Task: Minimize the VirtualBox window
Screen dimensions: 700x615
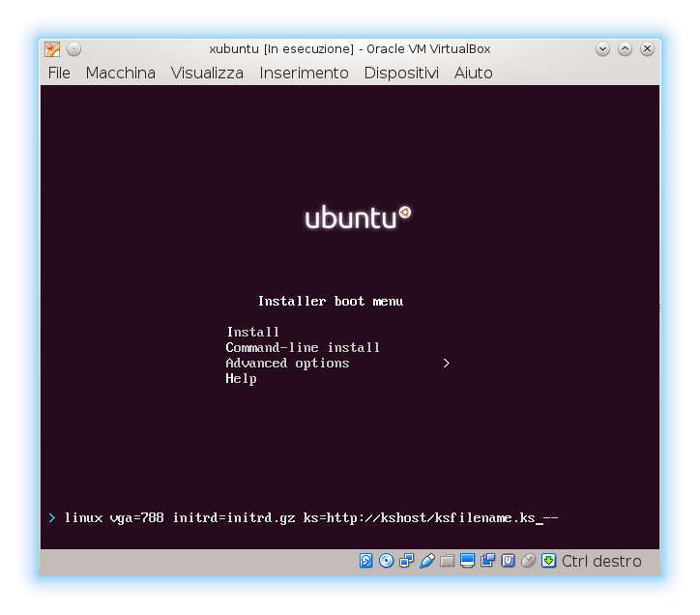Action: click(x=602, y=48)
